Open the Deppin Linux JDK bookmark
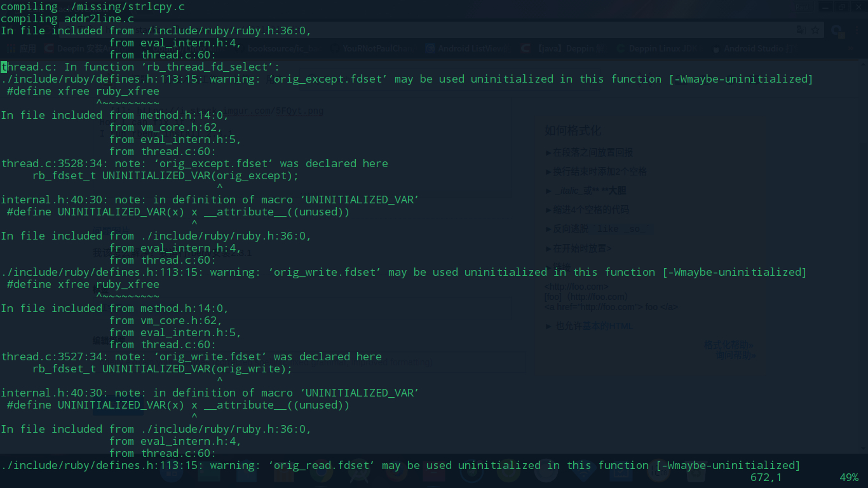Image resolution: width=868 pixels, height=488 pixels. tap(662, 48)
